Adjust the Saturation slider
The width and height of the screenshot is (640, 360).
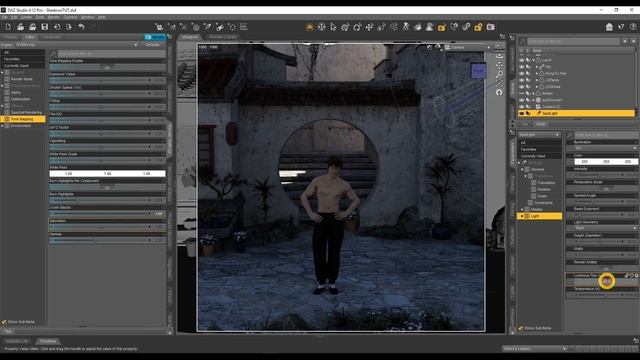107,227
